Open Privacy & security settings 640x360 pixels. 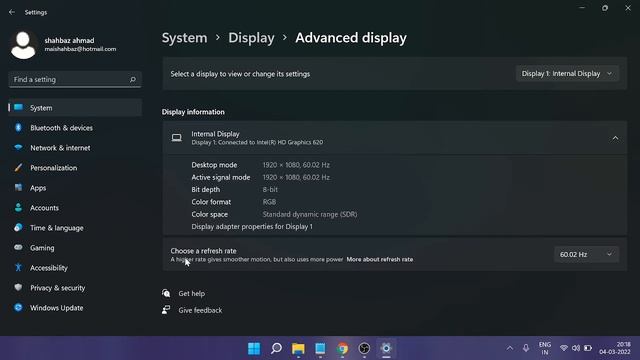click(75, 288)
